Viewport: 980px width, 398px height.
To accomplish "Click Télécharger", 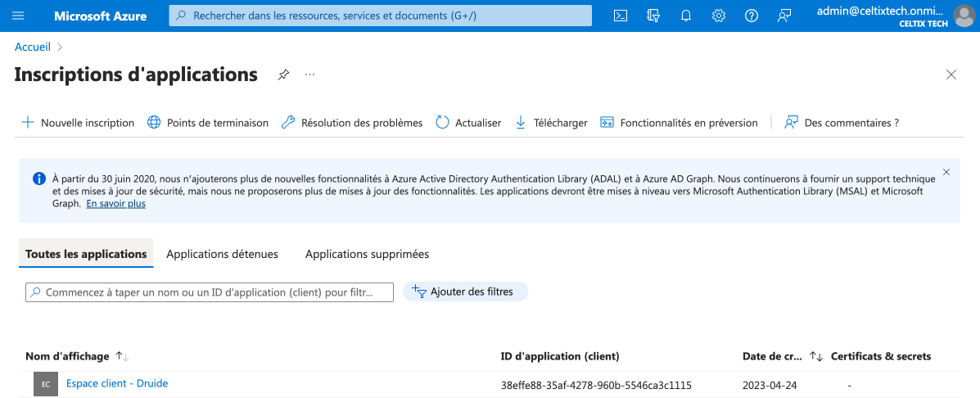I will (x=551, y=123).
